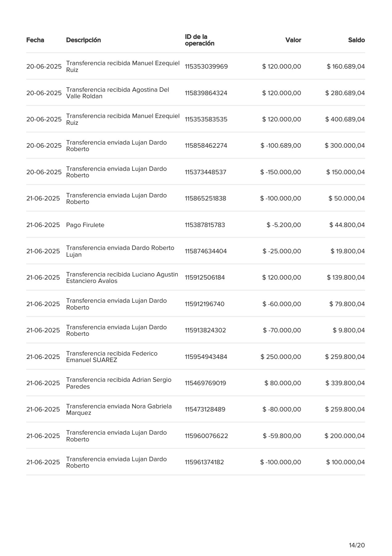The image size is (392, 556).
Task: Select operation ID 115353039969
Action: (x=206, y=67)
